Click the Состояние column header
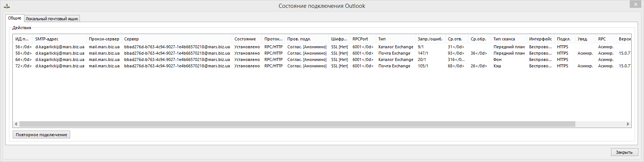Image resolution: width=644 pixels, height=162 pixels. [x=245, y=39]
